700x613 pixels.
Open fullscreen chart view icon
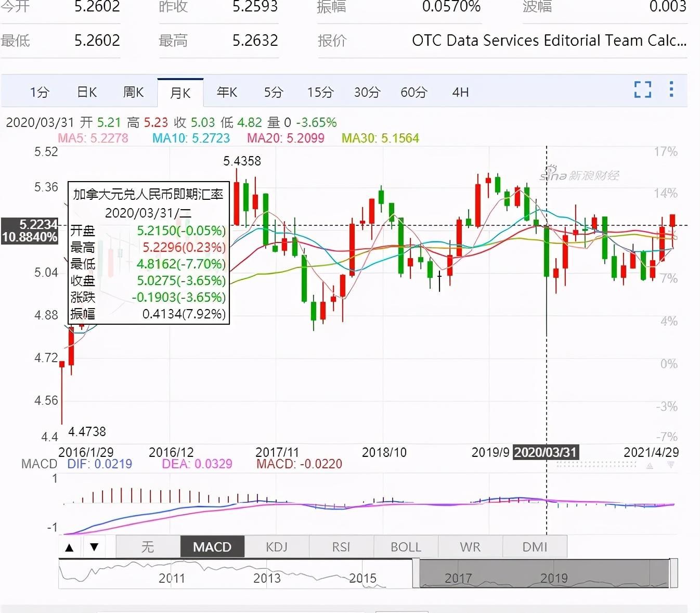643,90
